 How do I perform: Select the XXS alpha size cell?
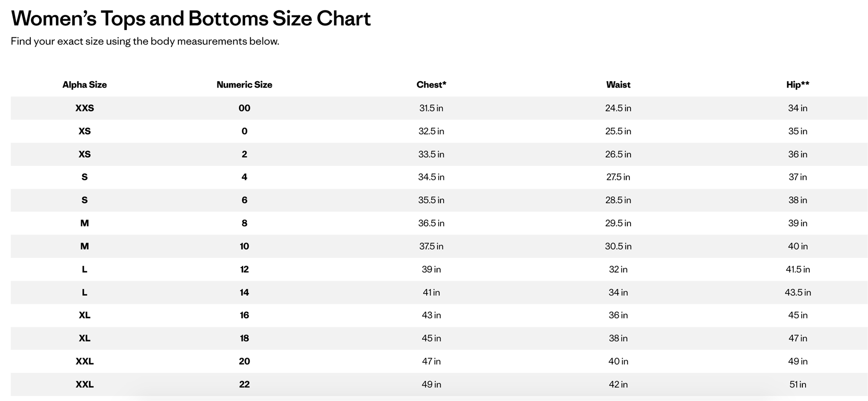tap(85, 108)
